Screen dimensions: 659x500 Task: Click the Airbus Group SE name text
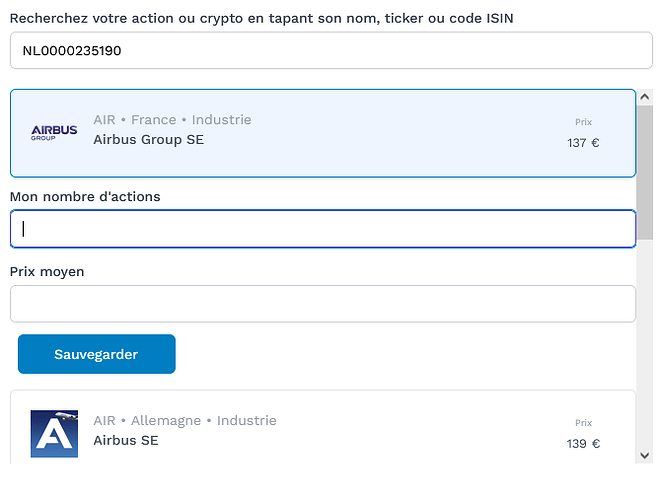coord(148,140)
